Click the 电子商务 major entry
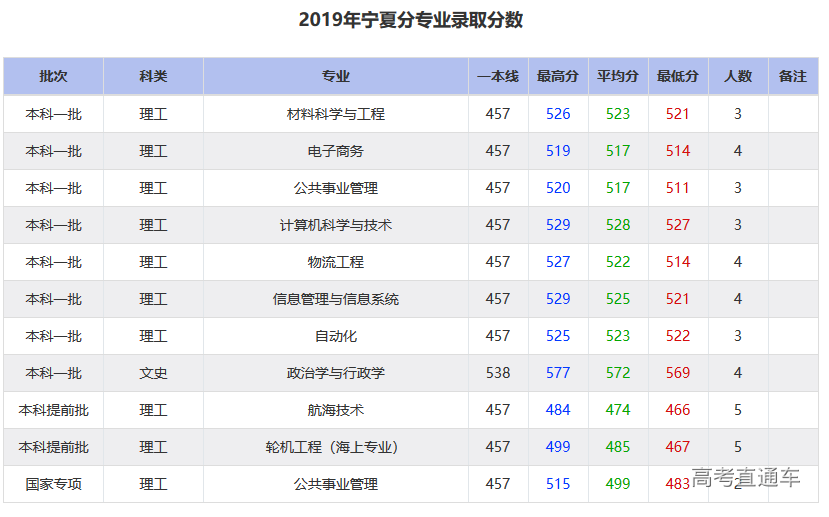 pos(336,151)
